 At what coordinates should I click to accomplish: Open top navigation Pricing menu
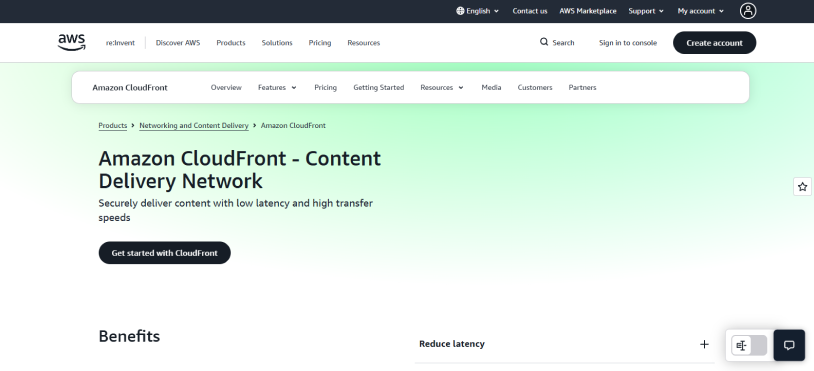[320, 43]
